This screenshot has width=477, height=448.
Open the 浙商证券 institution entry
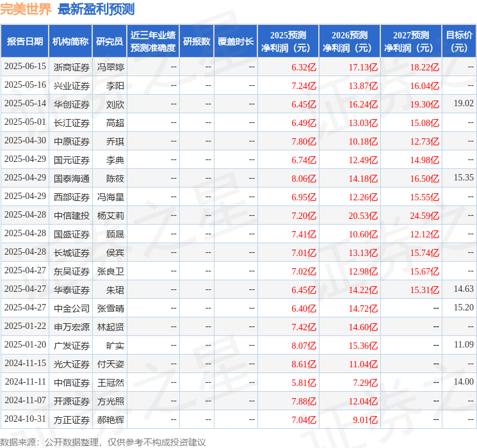click(71, 67)
